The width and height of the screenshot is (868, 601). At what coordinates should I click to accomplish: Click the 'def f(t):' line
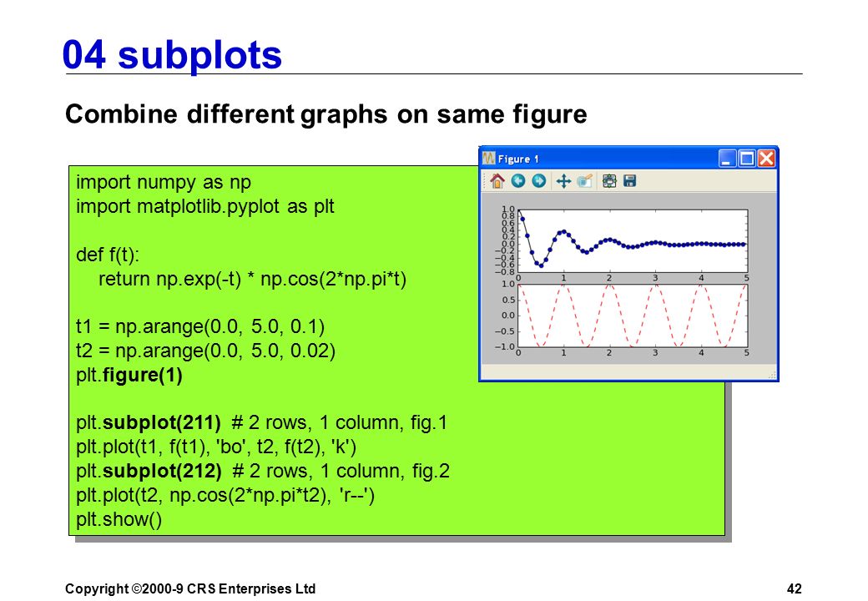[108, 255]
